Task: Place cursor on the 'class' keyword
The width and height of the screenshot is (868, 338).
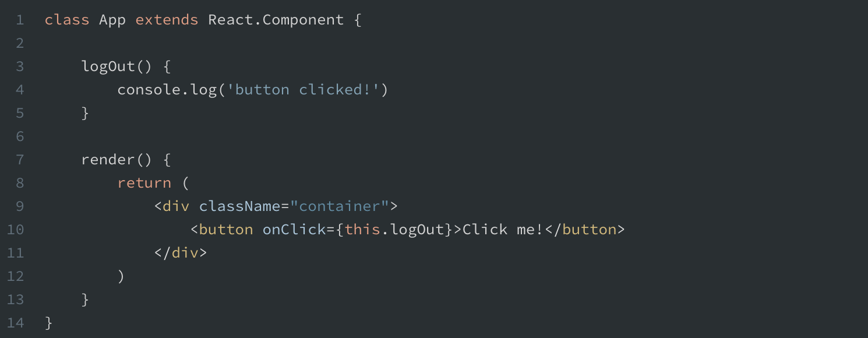Action: coord(67,20)
